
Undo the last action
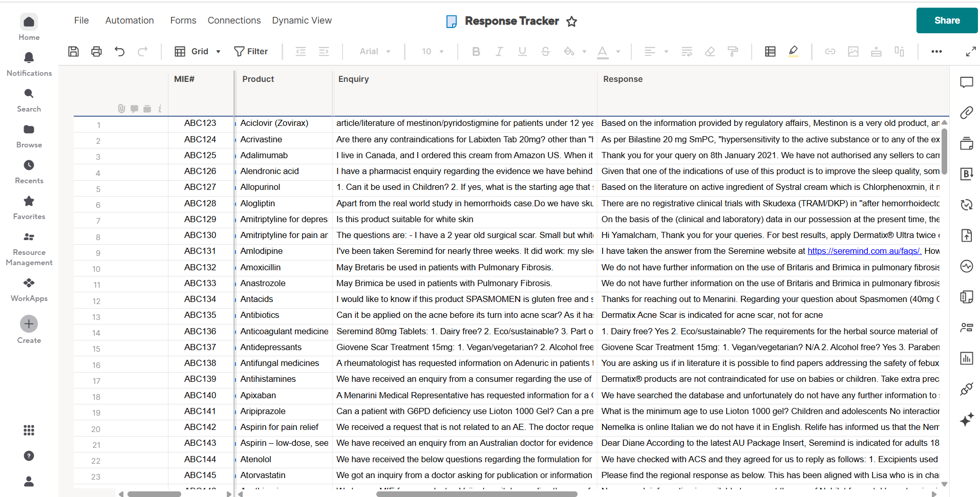119,51
